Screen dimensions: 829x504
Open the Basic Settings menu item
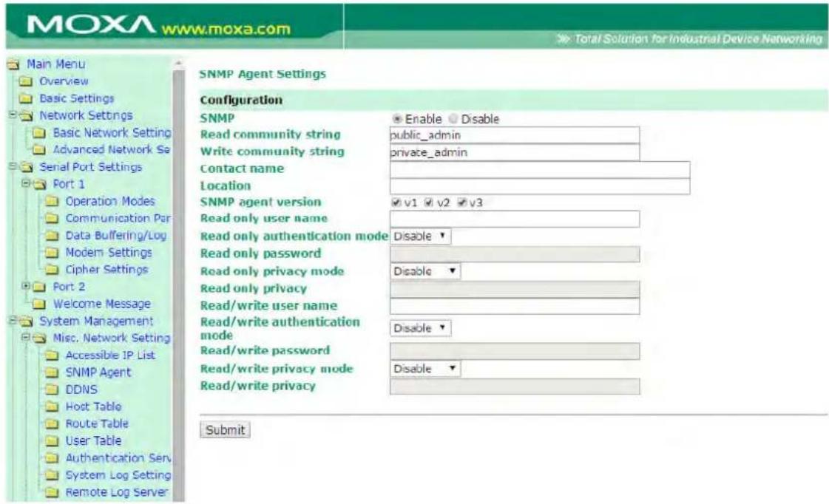77,98
